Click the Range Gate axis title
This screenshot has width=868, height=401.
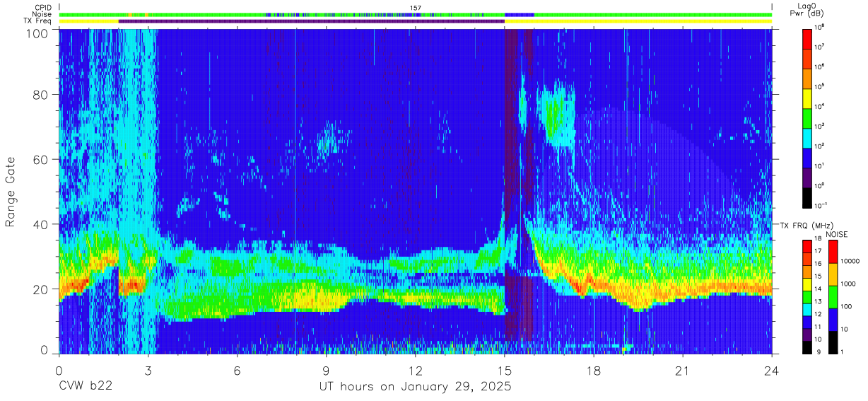(x=11, y=191)
